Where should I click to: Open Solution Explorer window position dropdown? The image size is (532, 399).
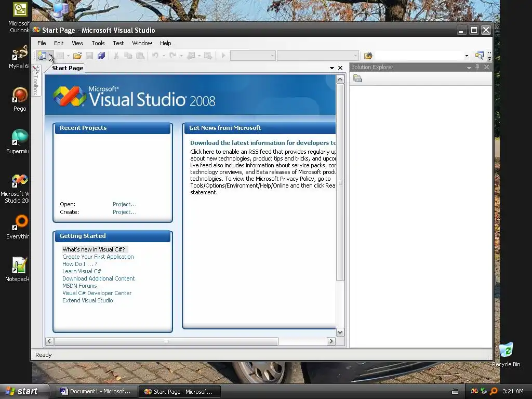coord(469,68)
